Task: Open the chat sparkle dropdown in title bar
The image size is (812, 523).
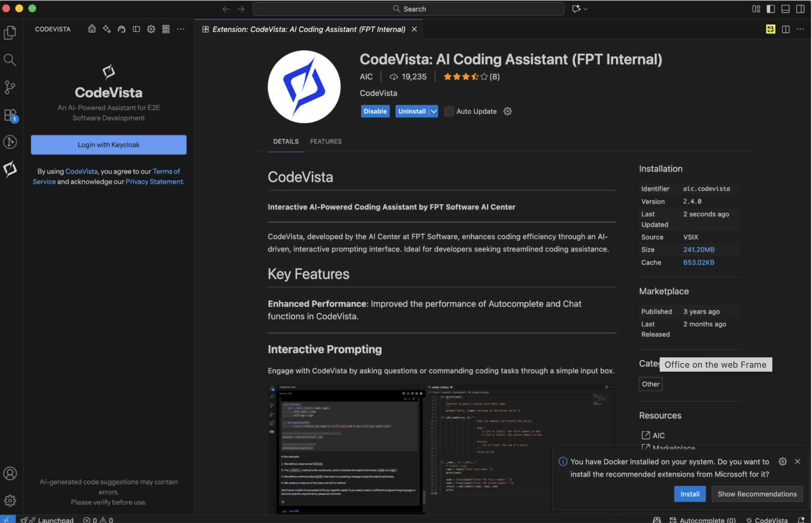Action: [580, 9]
